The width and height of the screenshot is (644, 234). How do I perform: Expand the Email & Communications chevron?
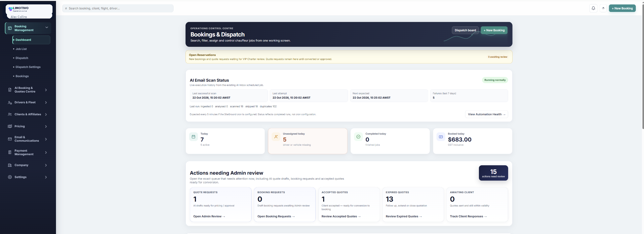[x=46, y=139]
